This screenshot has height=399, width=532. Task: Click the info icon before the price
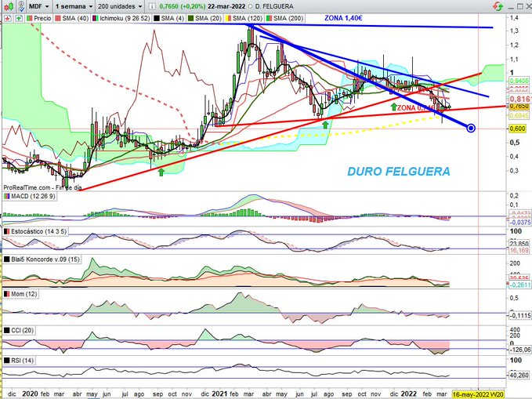(x=153, y=6)
